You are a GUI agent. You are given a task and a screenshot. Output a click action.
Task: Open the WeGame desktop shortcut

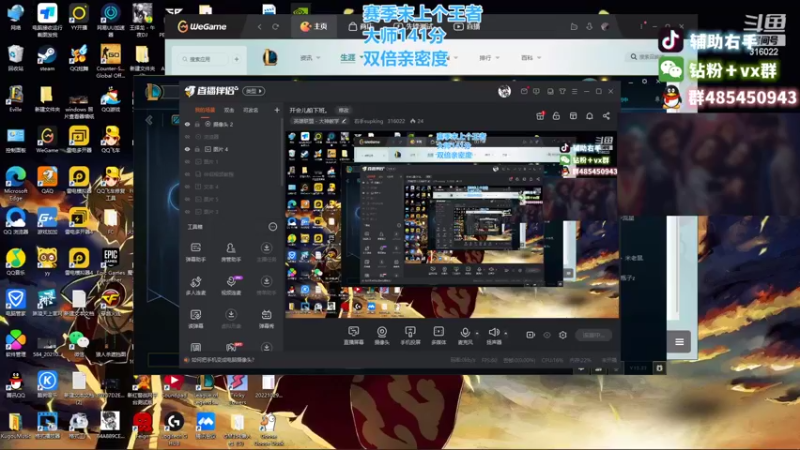(47, 140)
